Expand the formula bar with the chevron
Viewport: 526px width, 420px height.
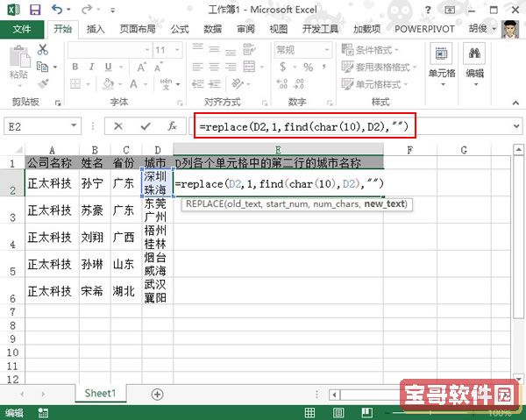516,126
